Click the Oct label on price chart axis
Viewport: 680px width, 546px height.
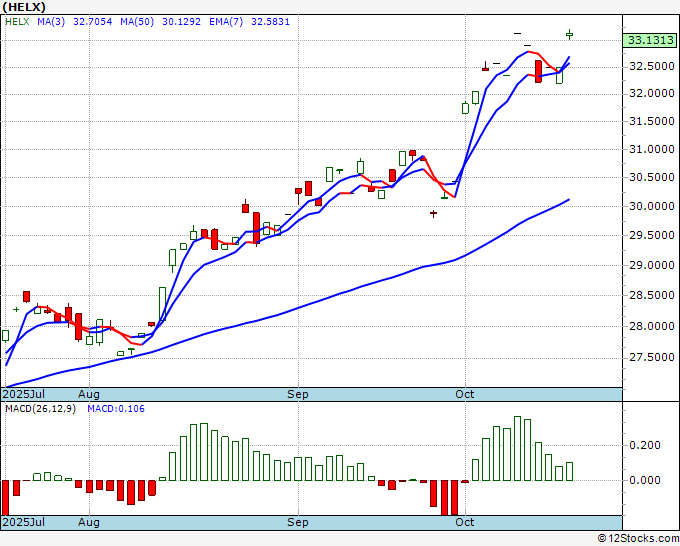(x=464, y=394)
